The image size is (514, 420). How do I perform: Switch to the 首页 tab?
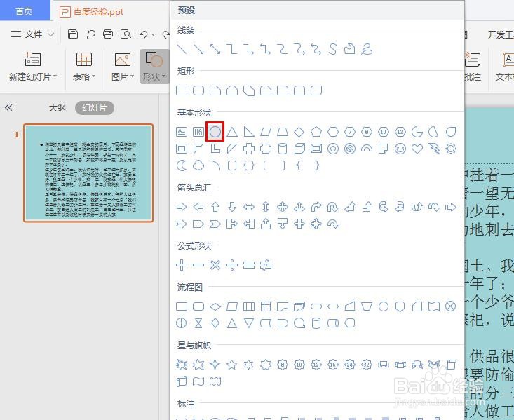tap(24, 11)
